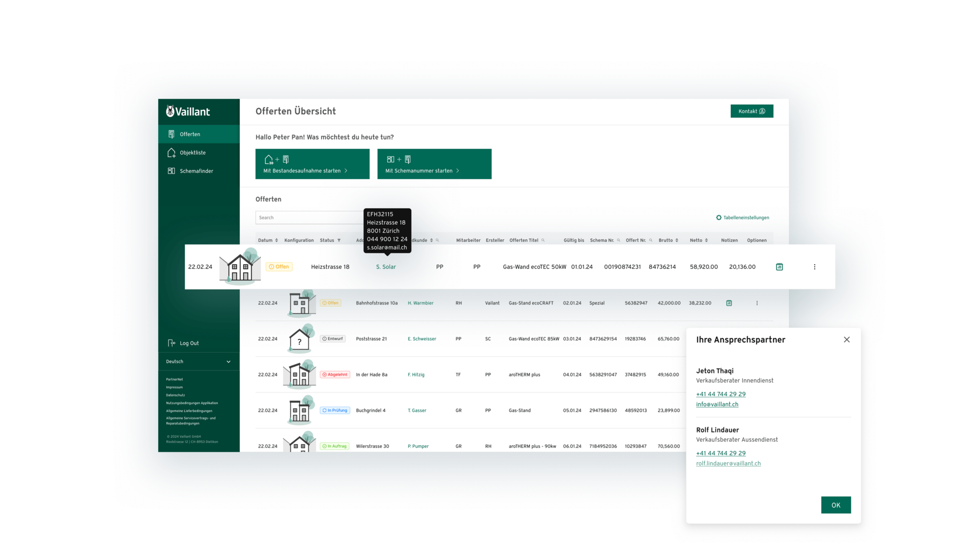Open options menu for Heizstrasse 18 row

click(815, 267)
